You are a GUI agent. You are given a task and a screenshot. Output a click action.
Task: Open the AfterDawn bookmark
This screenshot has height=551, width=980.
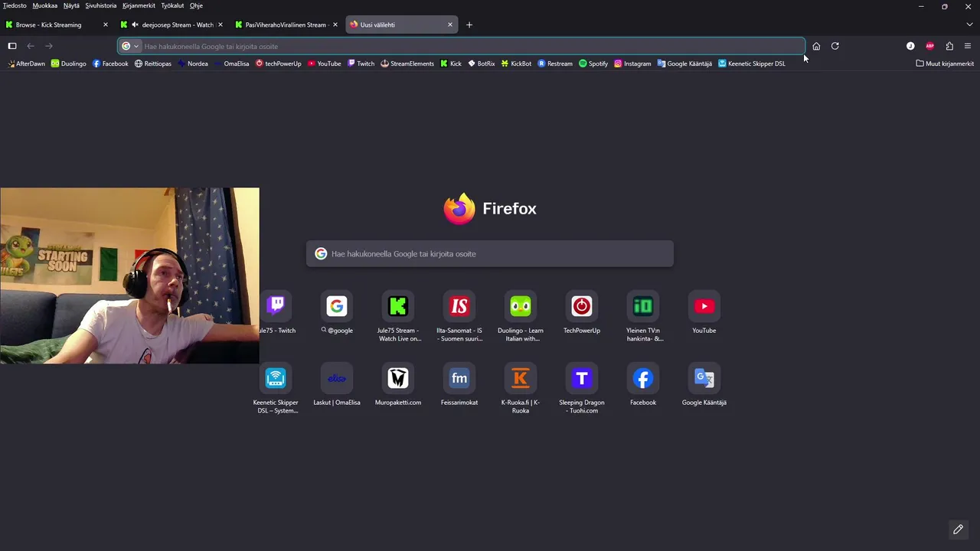(x=27, y=64)
